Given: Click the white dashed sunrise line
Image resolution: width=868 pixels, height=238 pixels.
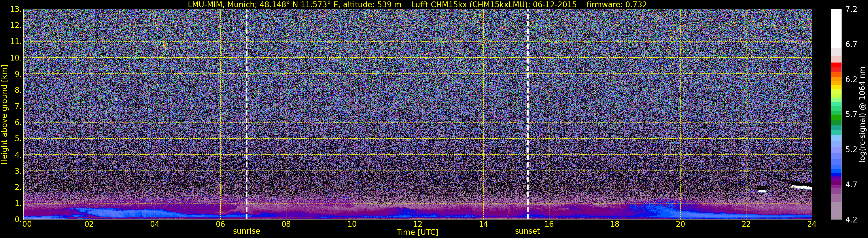Looking at the screenshot, I should click(x=247, y=114).
